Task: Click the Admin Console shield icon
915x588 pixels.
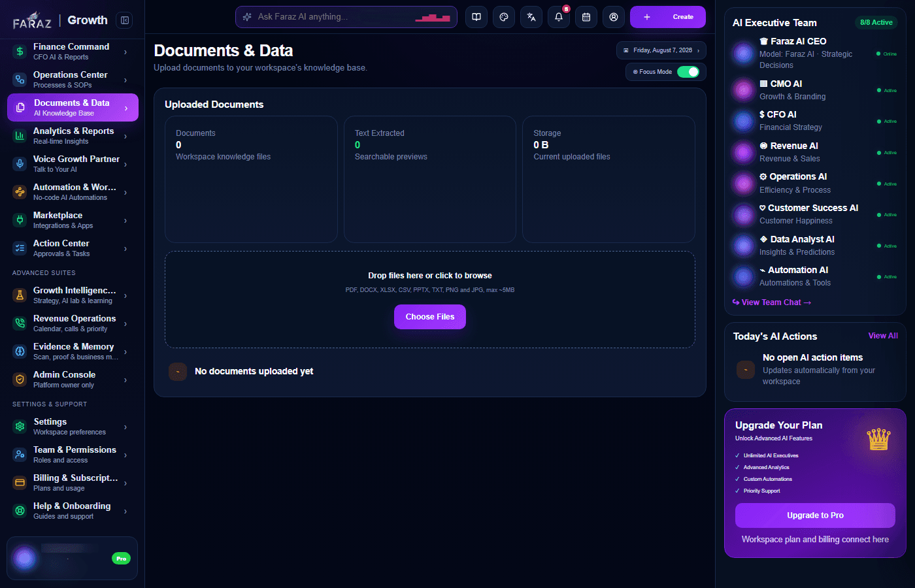Action: pyautogui.click(x=20, y=380)
